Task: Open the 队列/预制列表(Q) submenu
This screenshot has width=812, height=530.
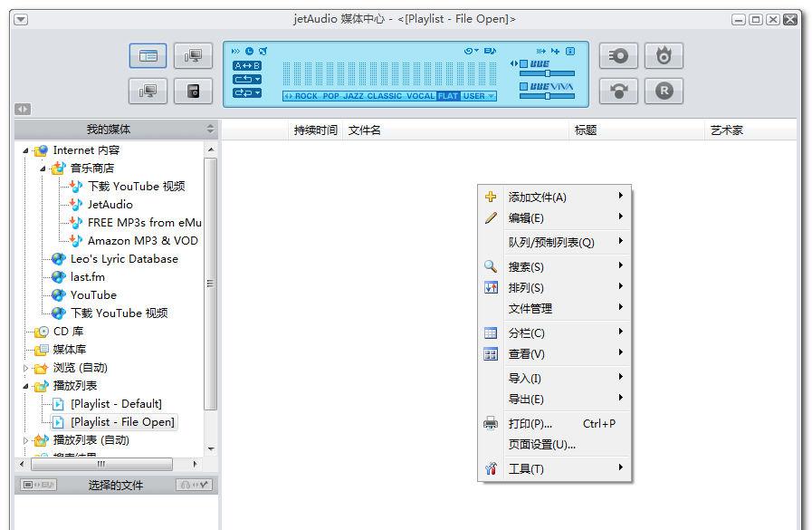Action: pyautogui.click(x=554, y=242)
